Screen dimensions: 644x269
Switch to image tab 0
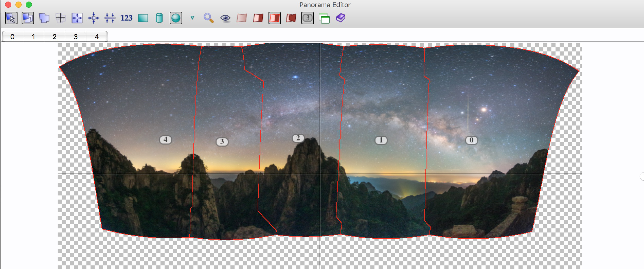click(12, 37)
